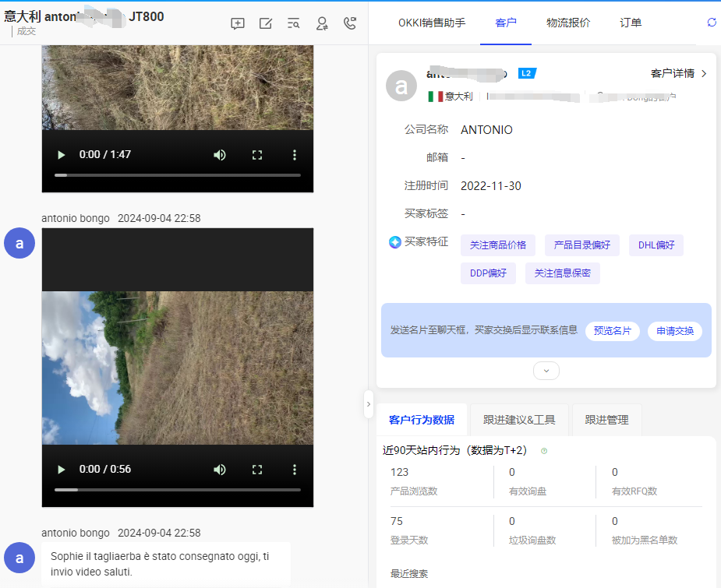721x588 pixels.
Task: Click the new chat message icon
Action: click(x=238, y=23)
